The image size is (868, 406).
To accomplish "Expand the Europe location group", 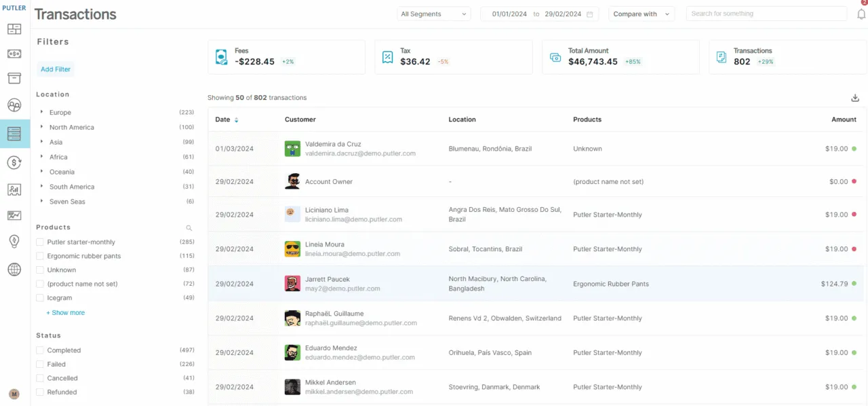I will 41,112.
